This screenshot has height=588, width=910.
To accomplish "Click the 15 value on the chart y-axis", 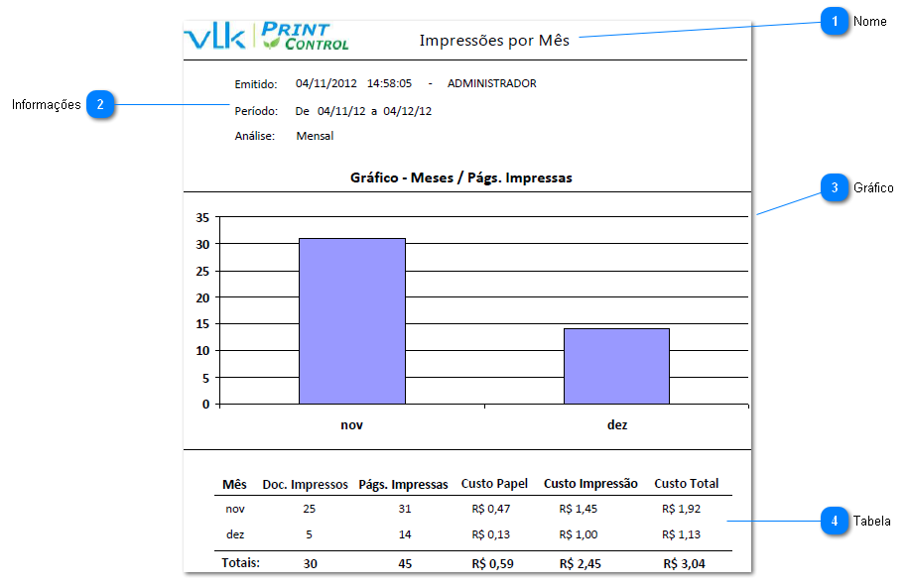I will pos(202,324).
